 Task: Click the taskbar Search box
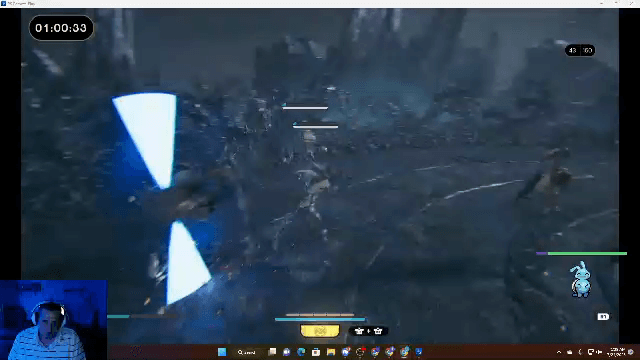point(247,352)
